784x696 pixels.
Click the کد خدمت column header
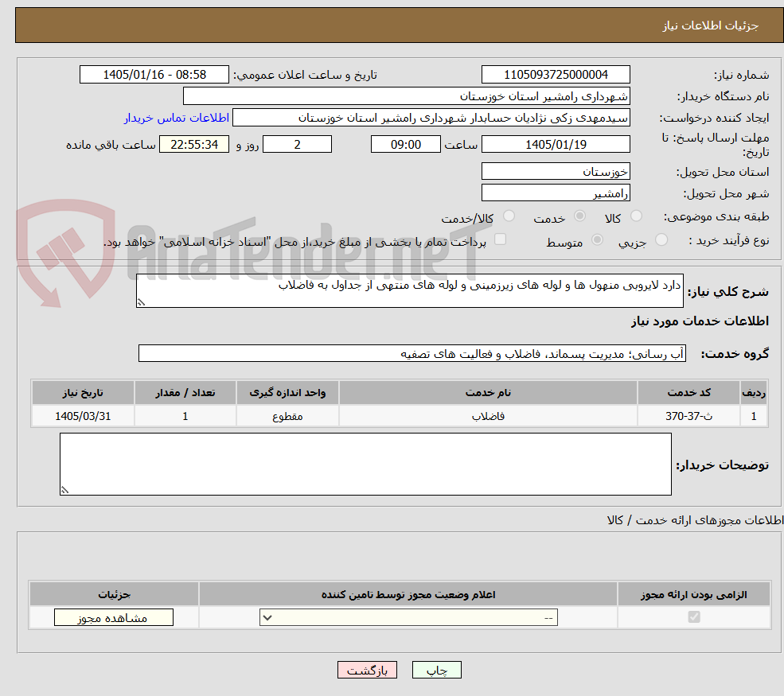(x=688, y=393)
